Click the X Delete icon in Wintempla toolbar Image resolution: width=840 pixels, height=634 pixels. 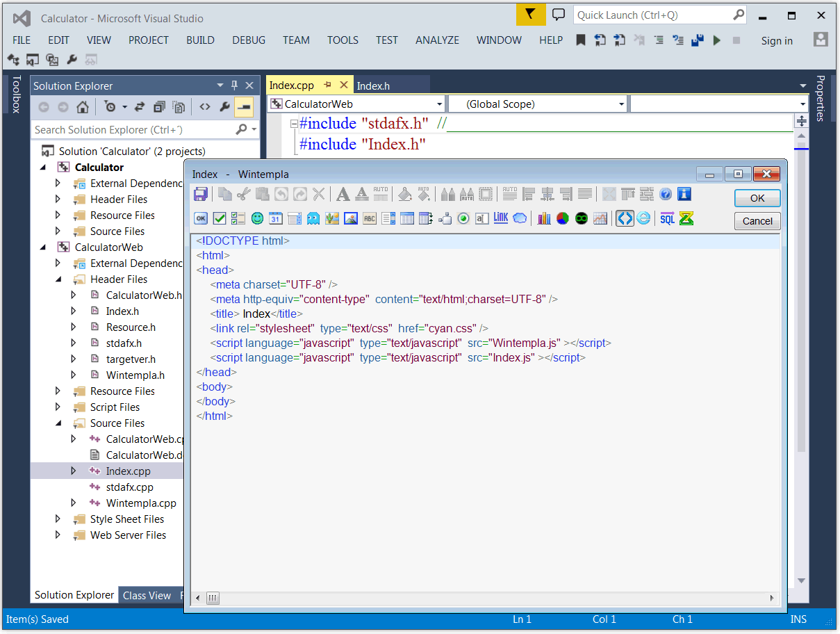click(318, 194)
